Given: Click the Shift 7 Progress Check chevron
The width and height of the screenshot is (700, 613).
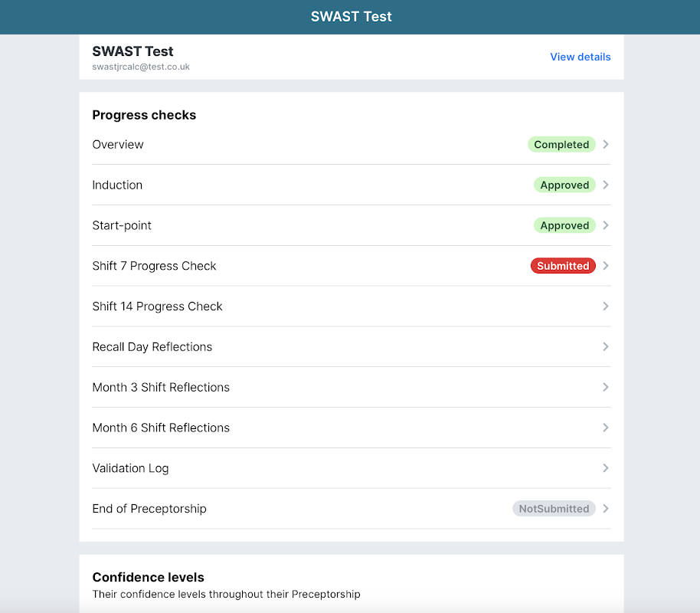Looking at the screenshot, I should (x=606, y=266).
